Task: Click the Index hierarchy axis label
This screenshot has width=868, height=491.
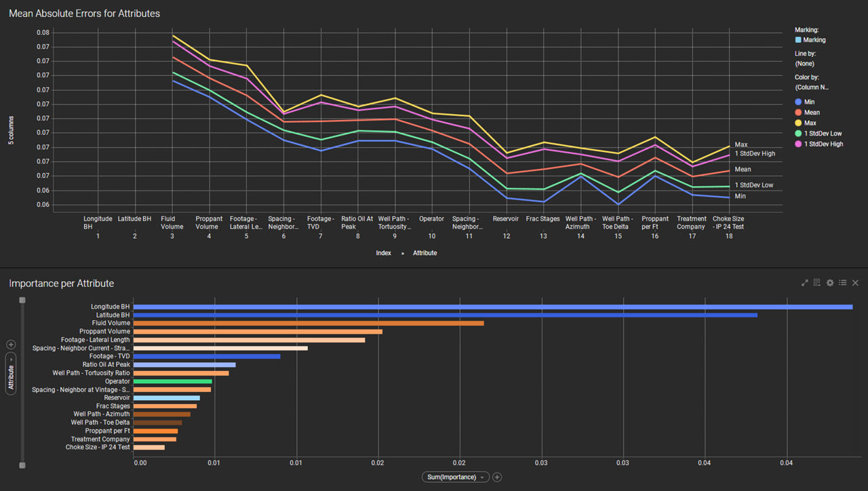Action: pos(384,253)
